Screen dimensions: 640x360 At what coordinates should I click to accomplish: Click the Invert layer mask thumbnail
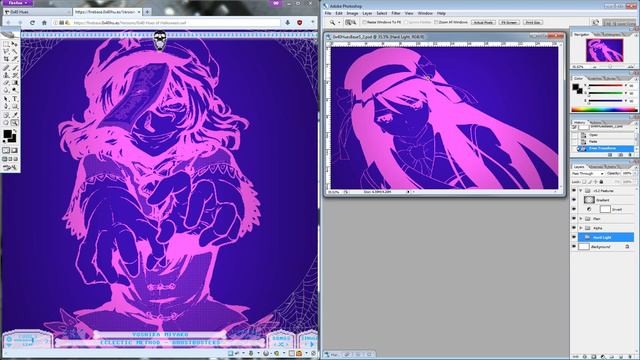pos(605,209)
